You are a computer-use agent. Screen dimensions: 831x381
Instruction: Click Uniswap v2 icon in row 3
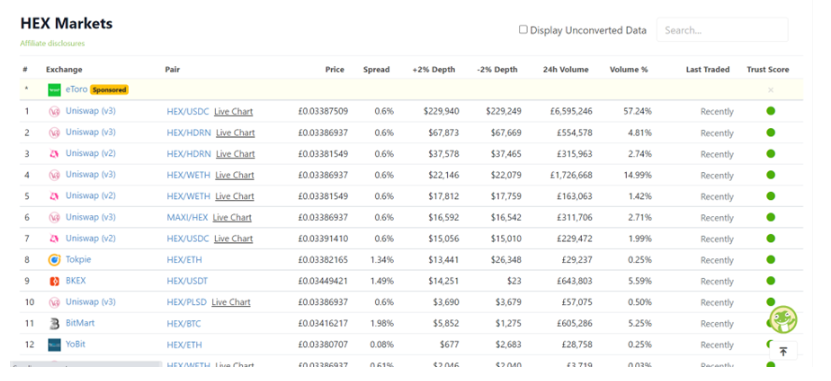(54, 154)
